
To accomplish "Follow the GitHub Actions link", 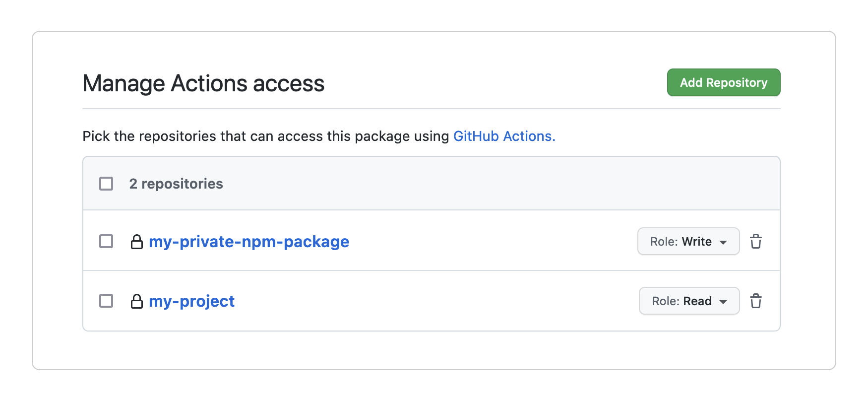I will click(504, 136).
